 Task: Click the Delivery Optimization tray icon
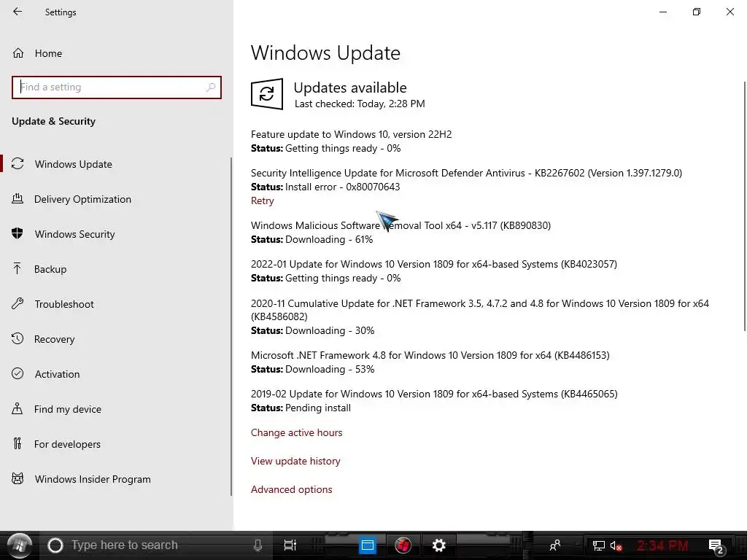(x=18, y=198)
